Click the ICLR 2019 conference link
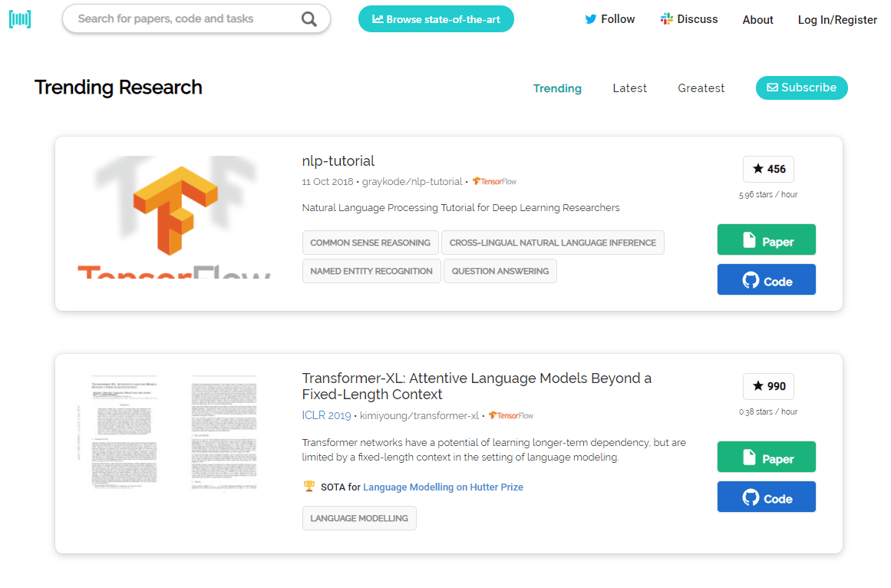 [326, 415]
